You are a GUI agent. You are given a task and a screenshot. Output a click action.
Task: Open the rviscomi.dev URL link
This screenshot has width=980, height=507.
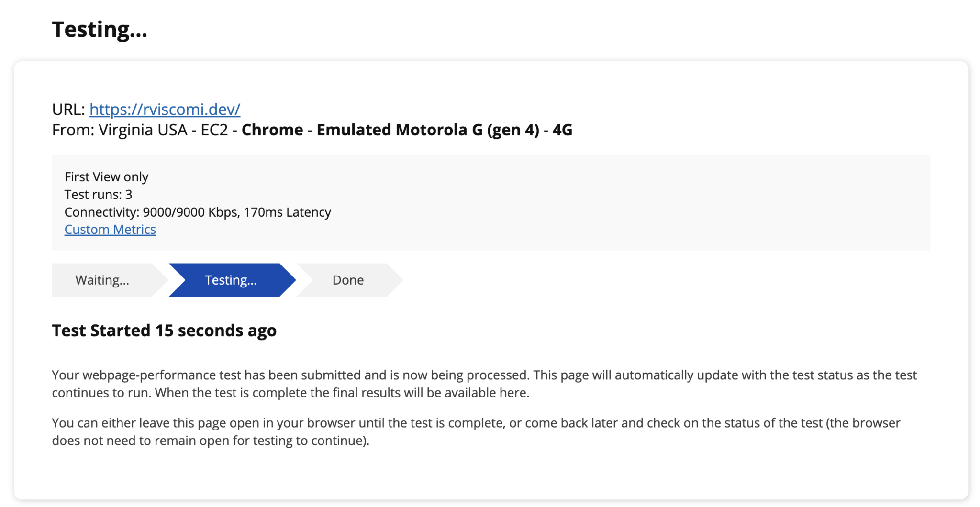pos(165,110)
